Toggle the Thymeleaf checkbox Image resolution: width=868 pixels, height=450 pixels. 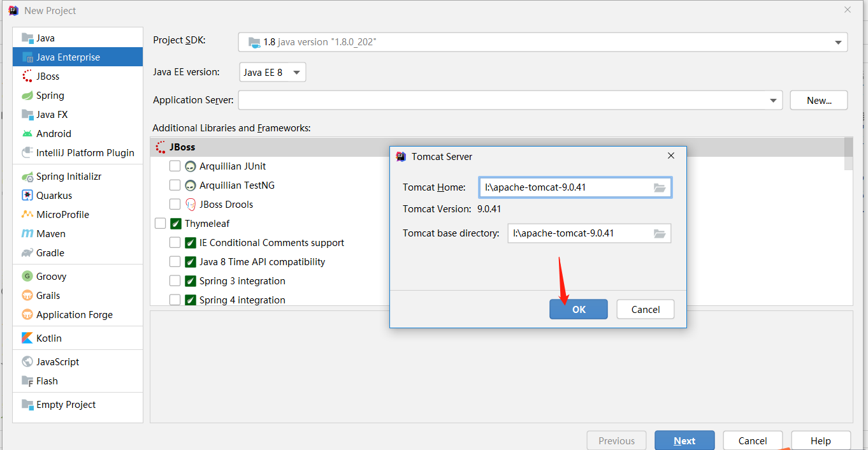click(x=160, y=224)
